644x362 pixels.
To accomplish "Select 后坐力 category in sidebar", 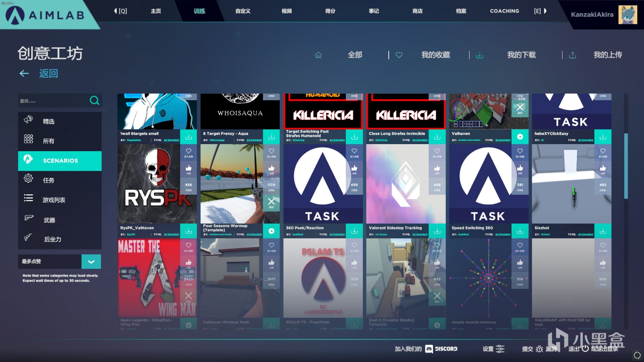I will tap(60, 239).
